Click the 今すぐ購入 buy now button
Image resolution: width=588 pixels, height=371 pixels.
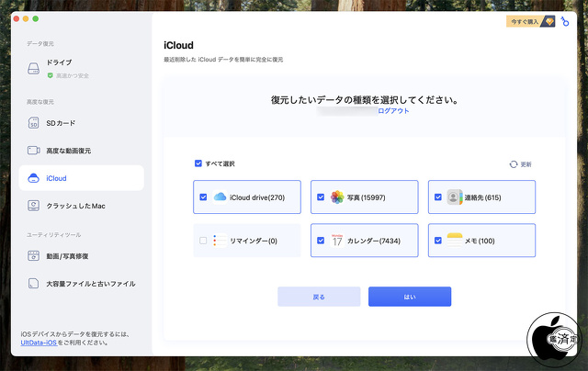[530, 21]
